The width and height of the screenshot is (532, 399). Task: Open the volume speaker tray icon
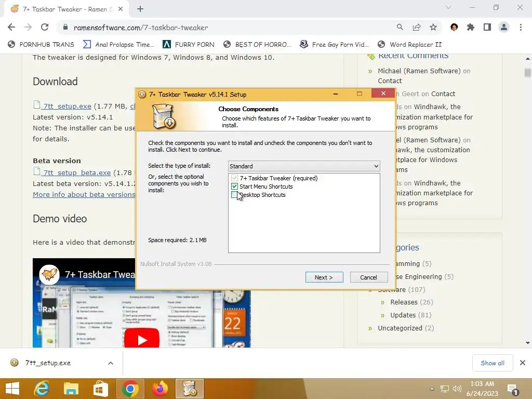pyautogui.click(x=457, y=389)
